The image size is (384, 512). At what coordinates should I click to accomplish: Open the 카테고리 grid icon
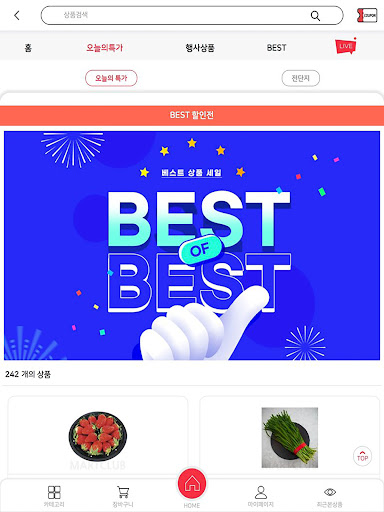point(54,492)
